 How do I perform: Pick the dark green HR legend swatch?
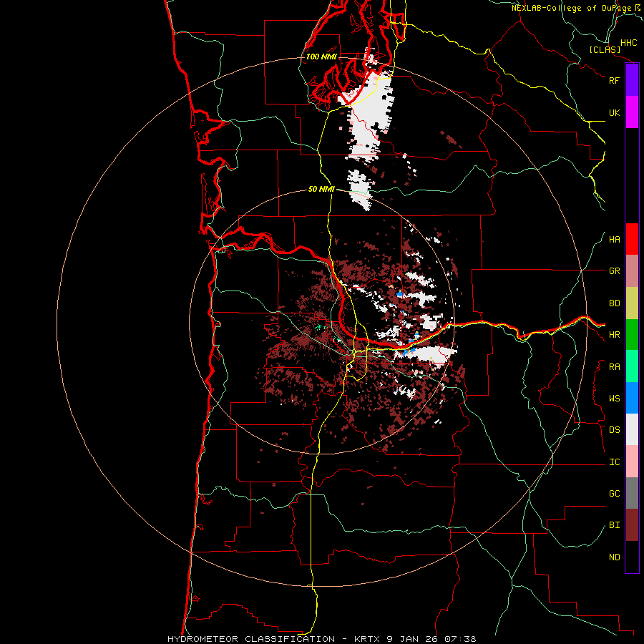tap(632, 335)
